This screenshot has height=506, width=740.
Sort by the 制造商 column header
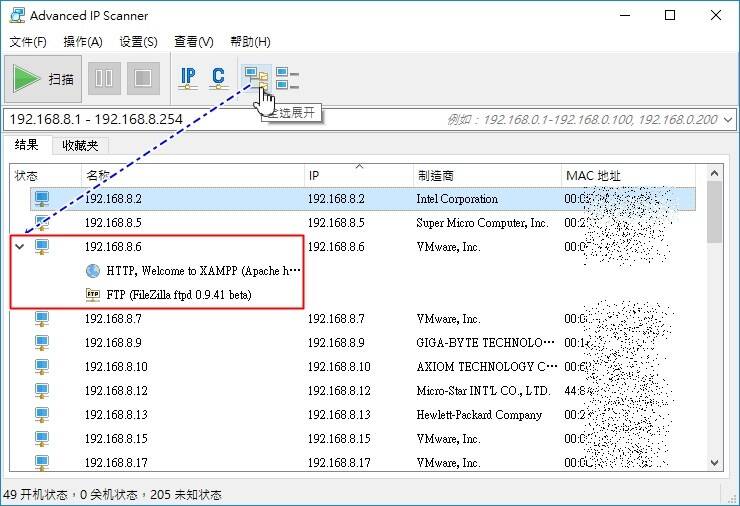tap(487, 176)
